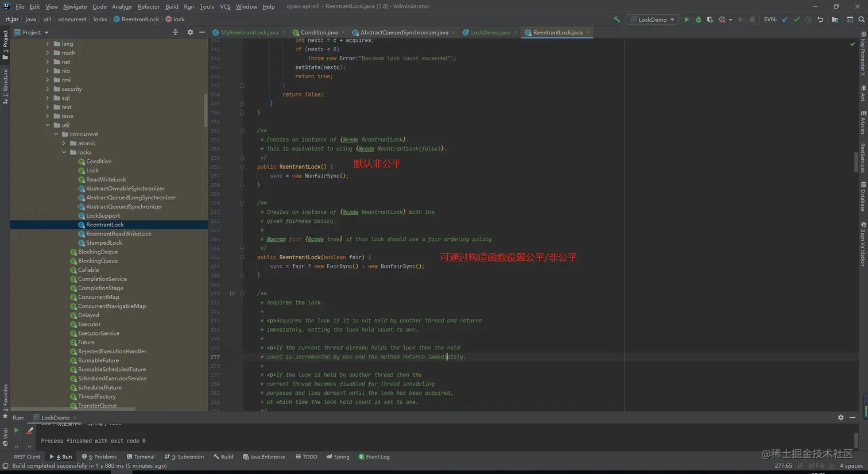868x474 pixels.
Task: Revert changes with the undo arrow icon
Action: [820, 20]
